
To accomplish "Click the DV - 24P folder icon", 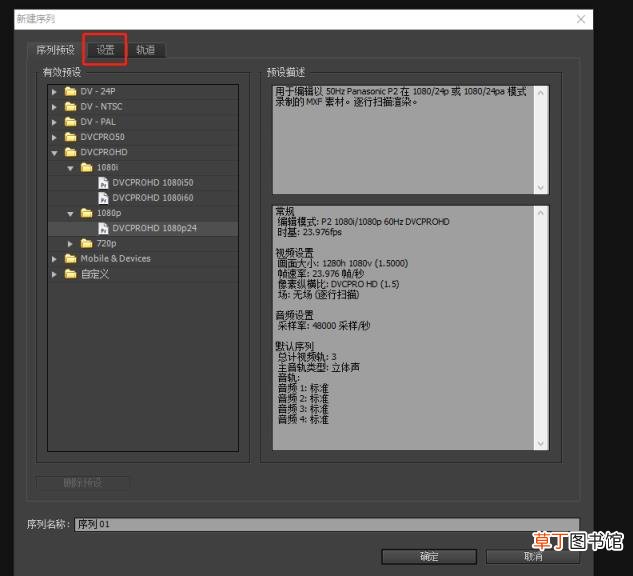I will click(71, 92).
